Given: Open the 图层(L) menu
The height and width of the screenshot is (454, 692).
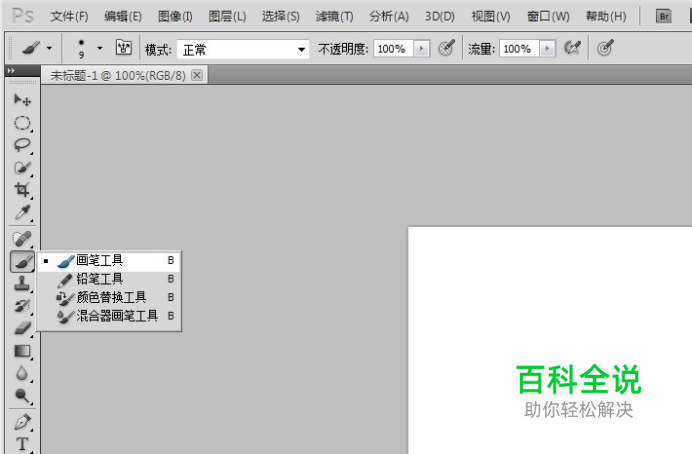Looking at the screenshot, I should [227, 17].
